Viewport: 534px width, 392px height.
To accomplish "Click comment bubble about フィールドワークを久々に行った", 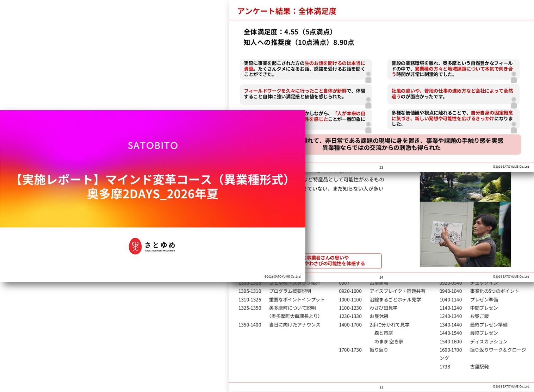I will (x=306, y=94).
